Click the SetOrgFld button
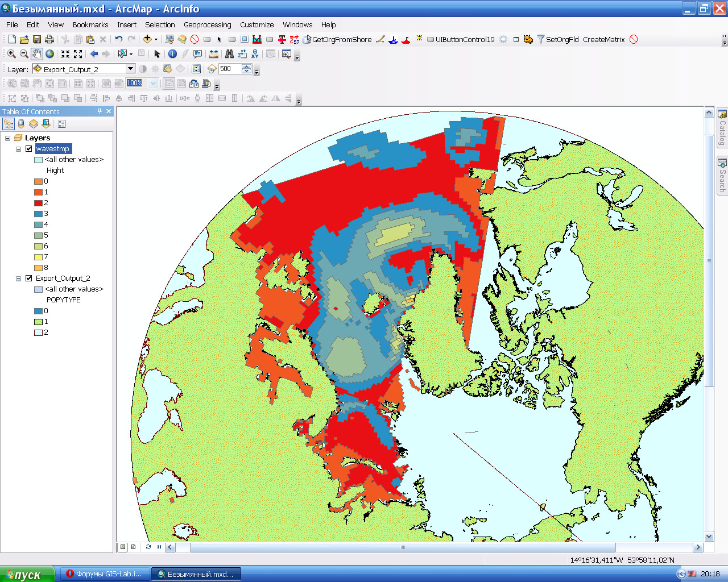 pyautogui.click(x=562, y=39)
